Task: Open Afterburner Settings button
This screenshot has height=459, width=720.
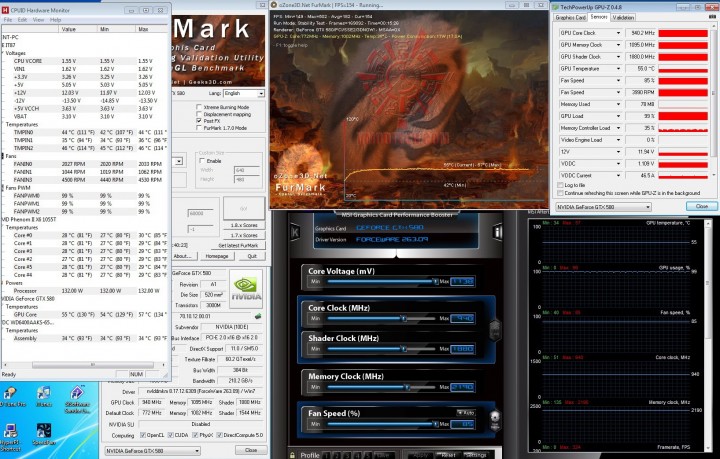Action: (x=475, y=455)
